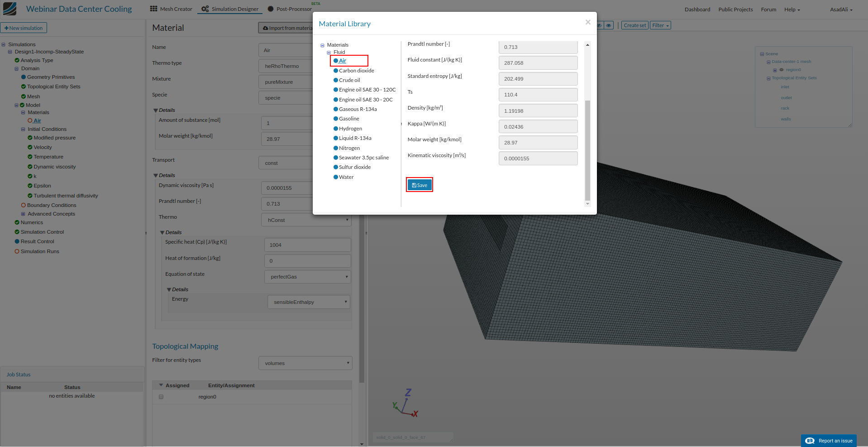Click the Material Library vertical scrollbar thumb
868x447 pixels.
pyautogui.click(x=587, y=150)
